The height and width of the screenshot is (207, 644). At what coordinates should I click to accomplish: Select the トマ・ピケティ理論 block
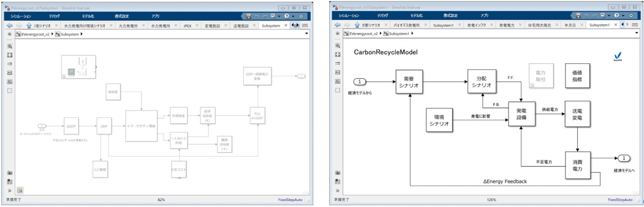(x=141, y=126)
